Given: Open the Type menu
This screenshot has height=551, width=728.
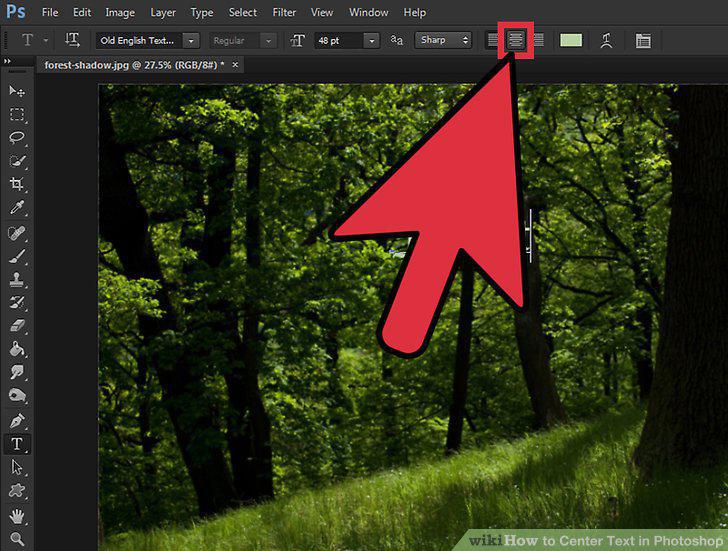Looking at the screenshot, I should point(202,13).
